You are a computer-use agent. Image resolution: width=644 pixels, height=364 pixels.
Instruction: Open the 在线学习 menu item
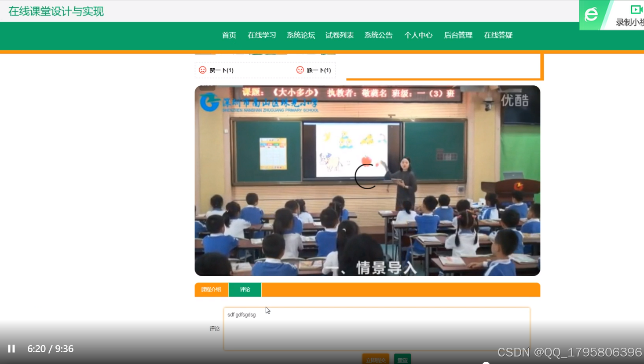point(262,35)
